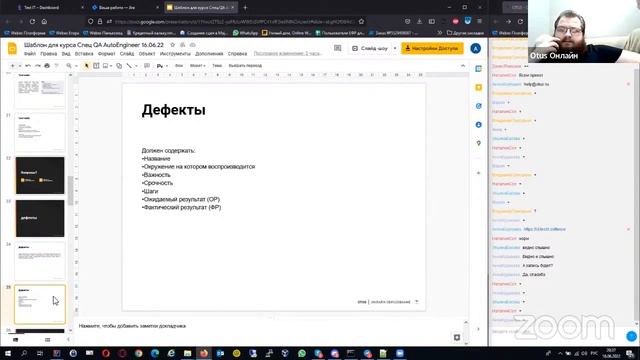Image resolution: width=640 pixels, height=360 pixels.
Task: Click the Выбрать переход transition button
Action: pos(245,66)
